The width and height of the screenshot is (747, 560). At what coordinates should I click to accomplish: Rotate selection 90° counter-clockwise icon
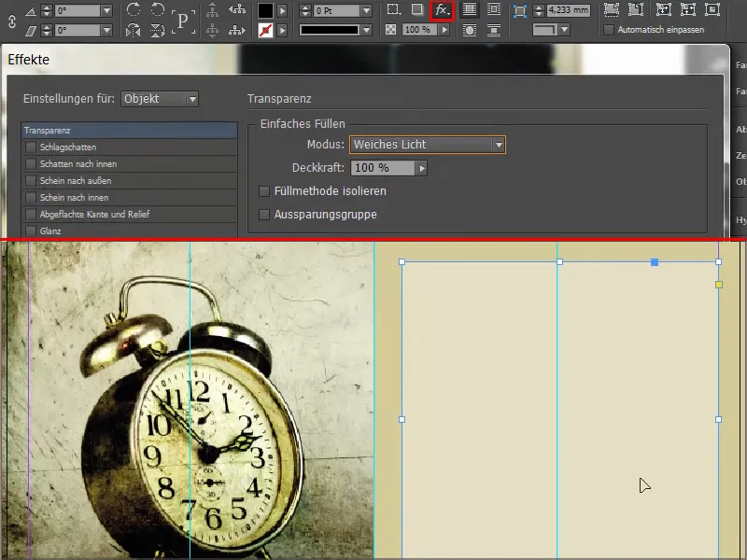click(x=157, y=9)
